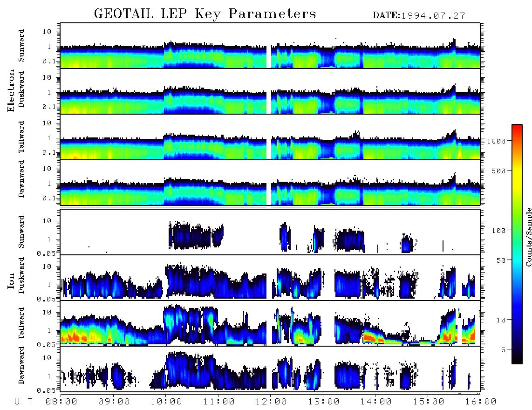Click the 15:00 time axis label

[x=429, y=402]
